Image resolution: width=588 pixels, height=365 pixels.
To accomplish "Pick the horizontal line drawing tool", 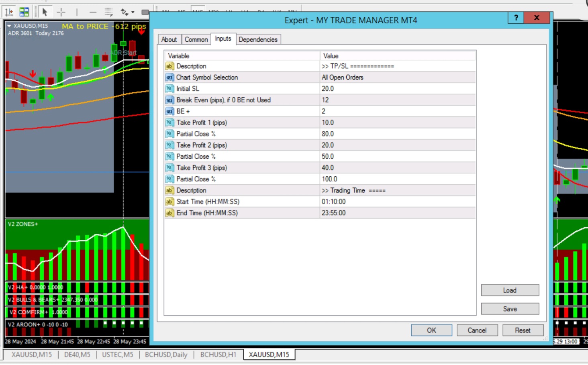I will click(x=93, y=12).
